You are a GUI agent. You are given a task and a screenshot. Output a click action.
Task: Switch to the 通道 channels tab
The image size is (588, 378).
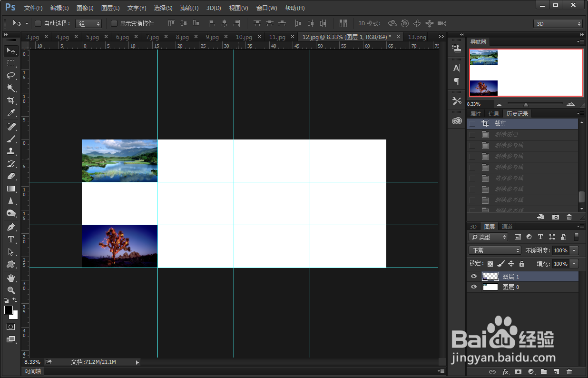coord(507,227)
